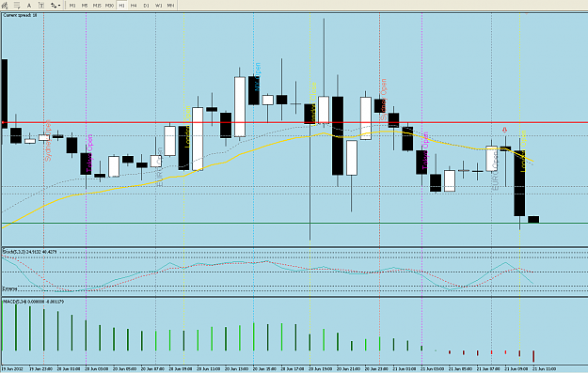This screenshot has height=373, width=588.
Task: Click 'Sydney Open' label at 20 Jun 23:00
Action: (x=383, y=100)
